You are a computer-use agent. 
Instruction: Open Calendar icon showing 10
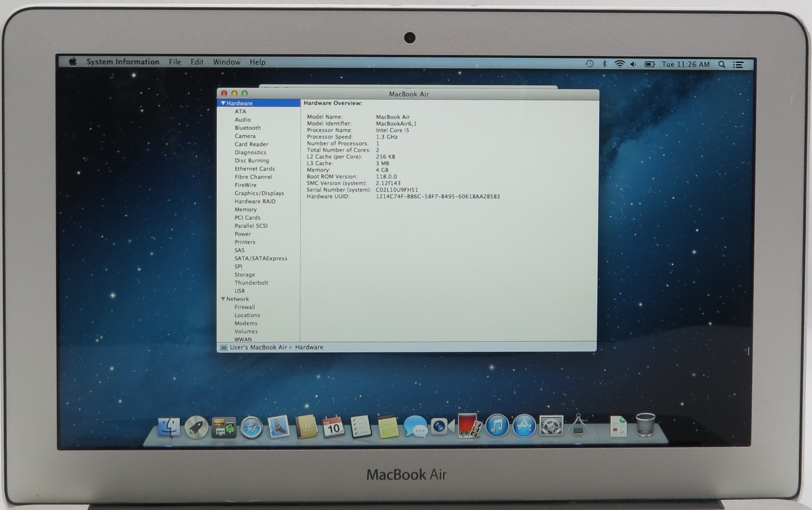tap(333, 427)
